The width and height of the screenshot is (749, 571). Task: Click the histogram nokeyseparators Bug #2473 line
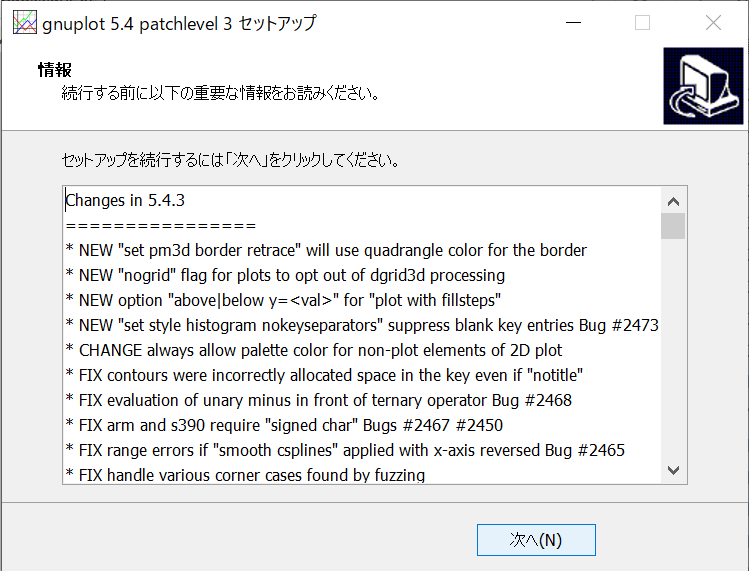tap(362, 325)
